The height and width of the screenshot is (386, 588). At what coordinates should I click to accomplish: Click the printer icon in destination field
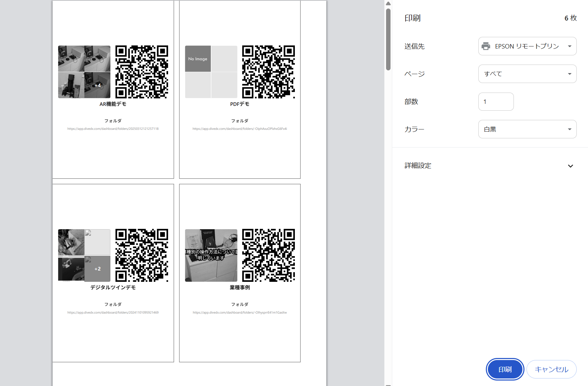(x=486, y=46)
